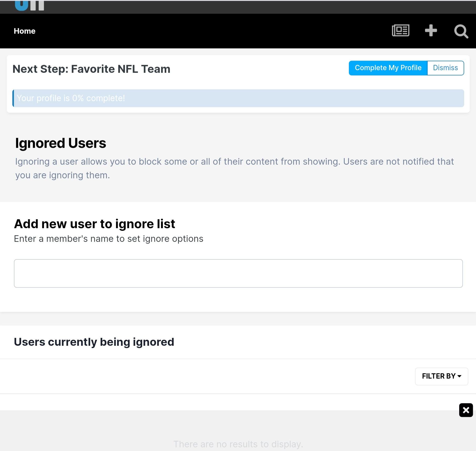Click 'Enter a member's name' helper text
This screenshot has width=476, height=451.
[108, 239]
